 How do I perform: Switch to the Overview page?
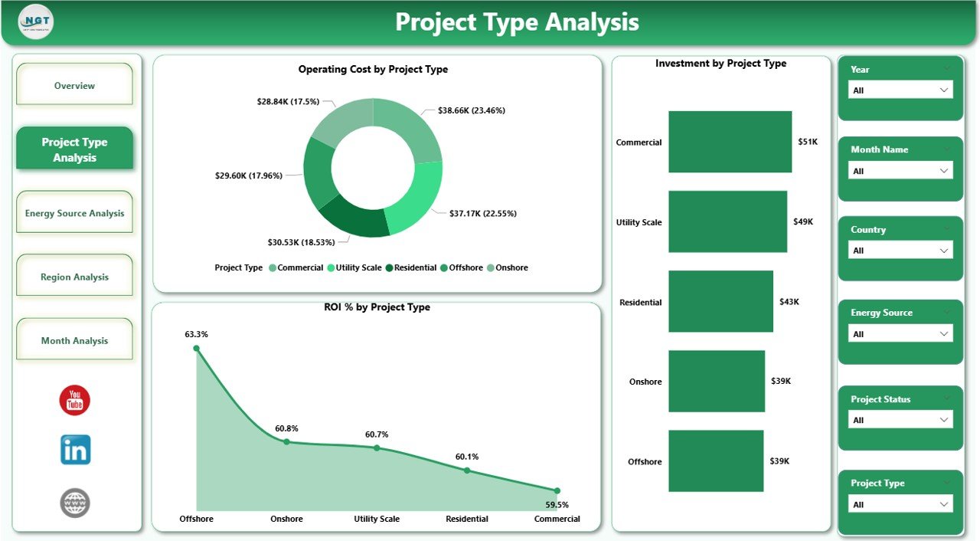click(x=74, y=85)
